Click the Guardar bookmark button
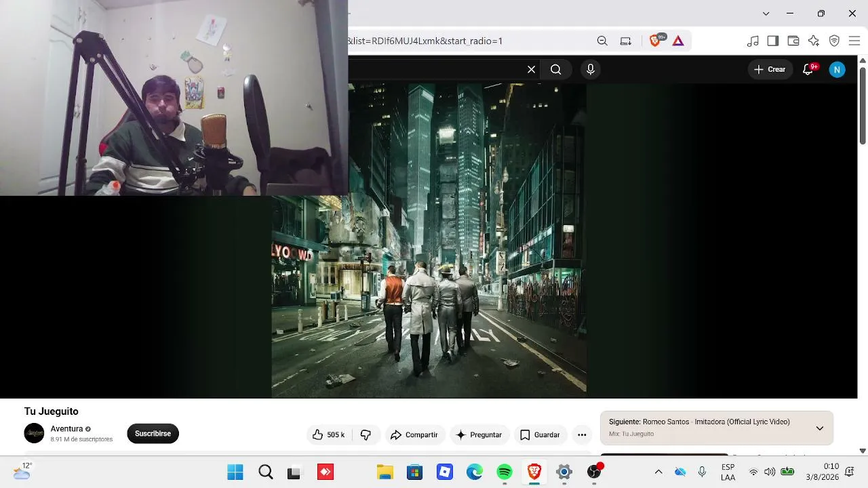The height and width of the screenshot is (488, 868). click(x=540, y=434)
